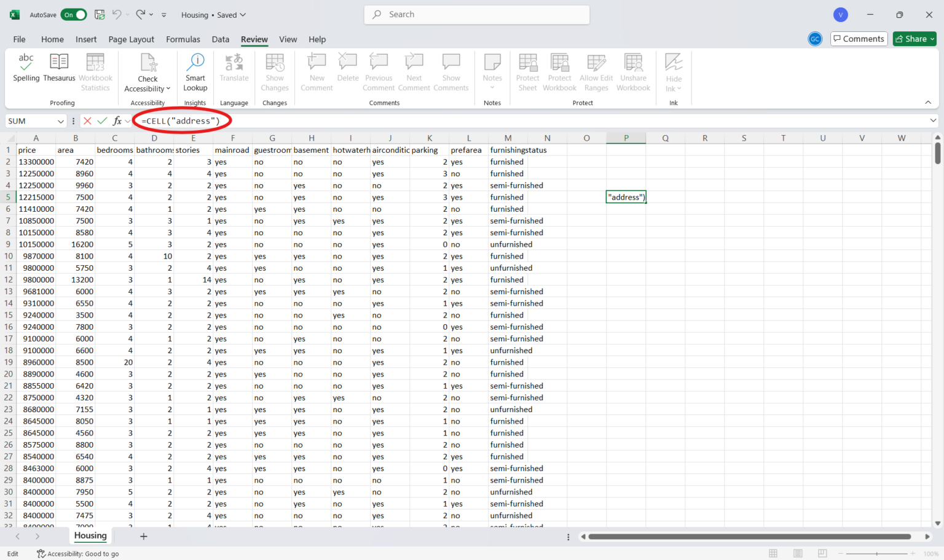Switch to the Formulas ribbon tab
This screenshot has height=560, width=944.
point(183,39)
